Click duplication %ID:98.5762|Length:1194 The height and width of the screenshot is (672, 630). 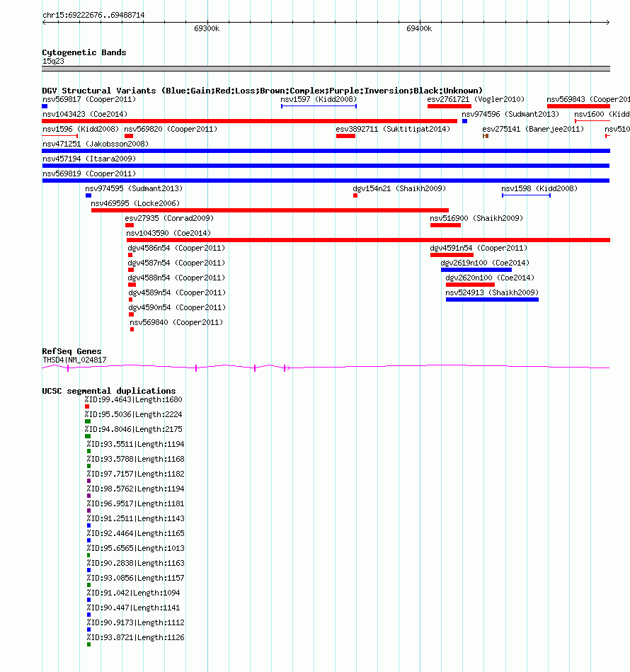click(x=135, y=489)
